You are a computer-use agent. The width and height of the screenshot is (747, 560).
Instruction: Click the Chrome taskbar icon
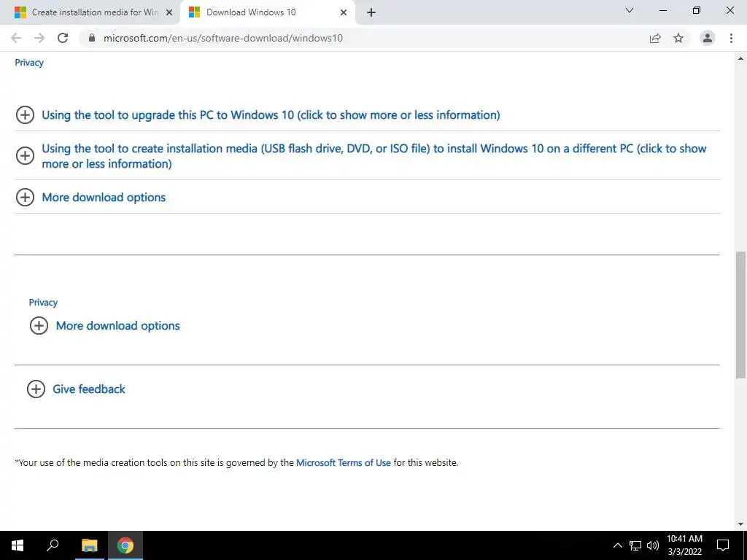[x=125, y=545]
